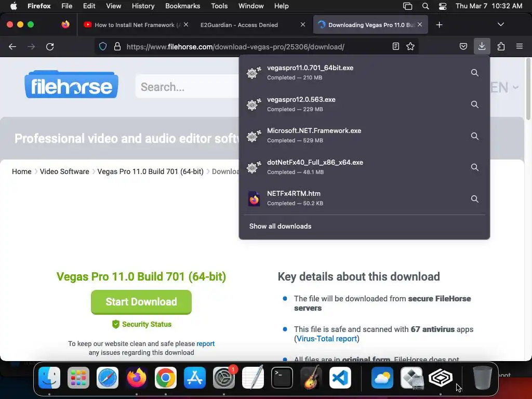
Task: Click Show all downloads
Action: [x=280, y=227]
